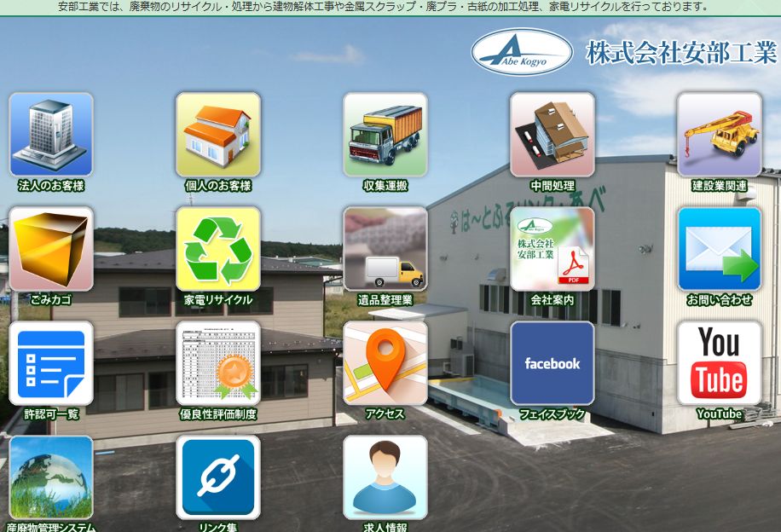Image resolution: width=781 pixels, height=532 pixels.
Task: Click the Abe Kogyo oval logo
Action: tap(522, 52)
